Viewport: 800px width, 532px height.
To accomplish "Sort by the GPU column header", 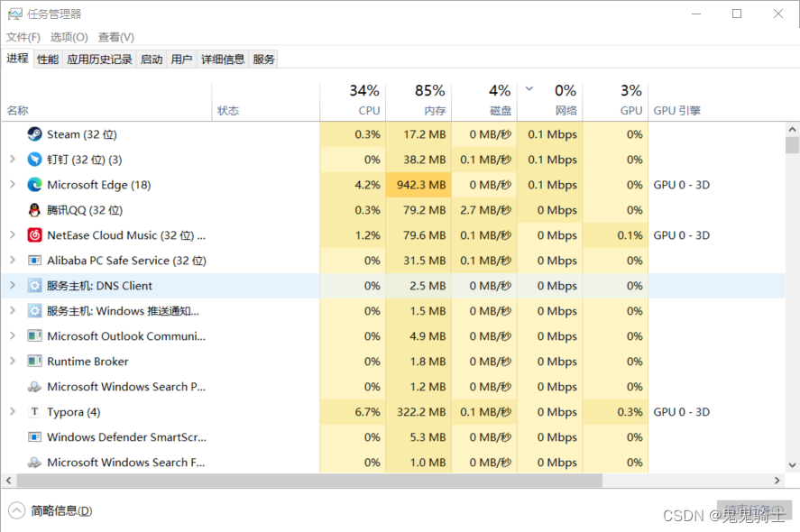I will [616, 102].
